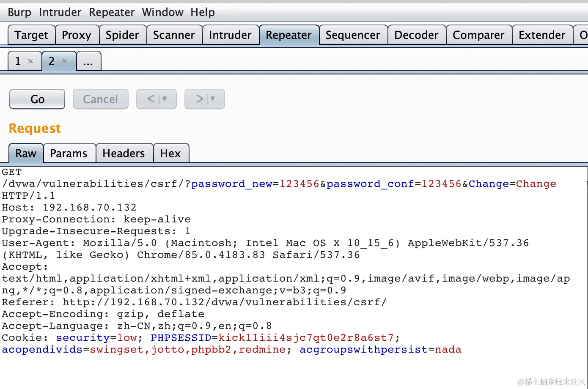Switch to the Spider tab
This screenshot has width=588, height=389.
(x=122, y=35)
